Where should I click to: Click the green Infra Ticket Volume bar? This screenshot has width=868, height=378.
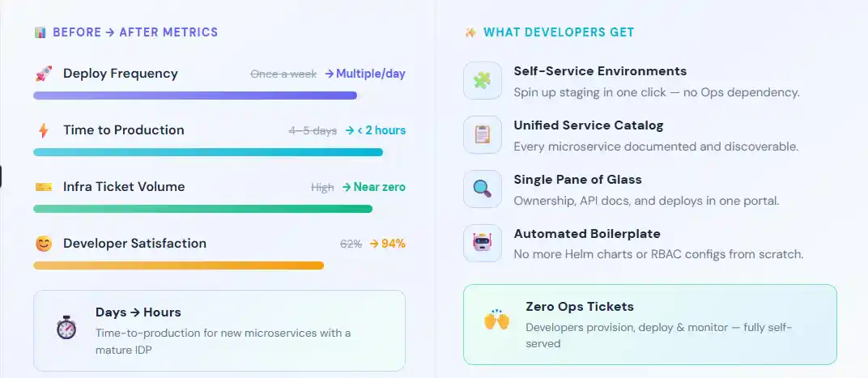tap(202, 209)
